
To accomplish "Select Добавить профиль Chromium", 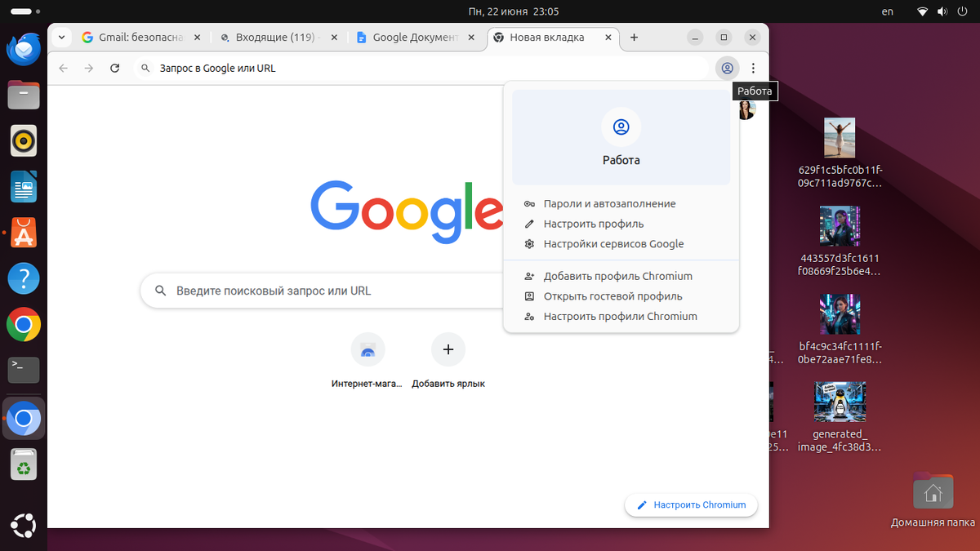I will coord(621,276).
